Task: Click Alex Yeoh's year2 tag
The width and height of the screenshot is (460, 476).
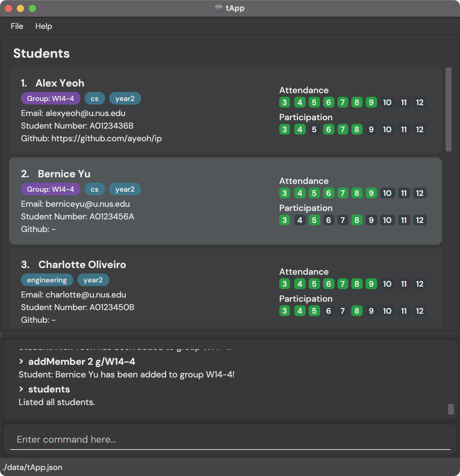Action: (x=125, y=98)
